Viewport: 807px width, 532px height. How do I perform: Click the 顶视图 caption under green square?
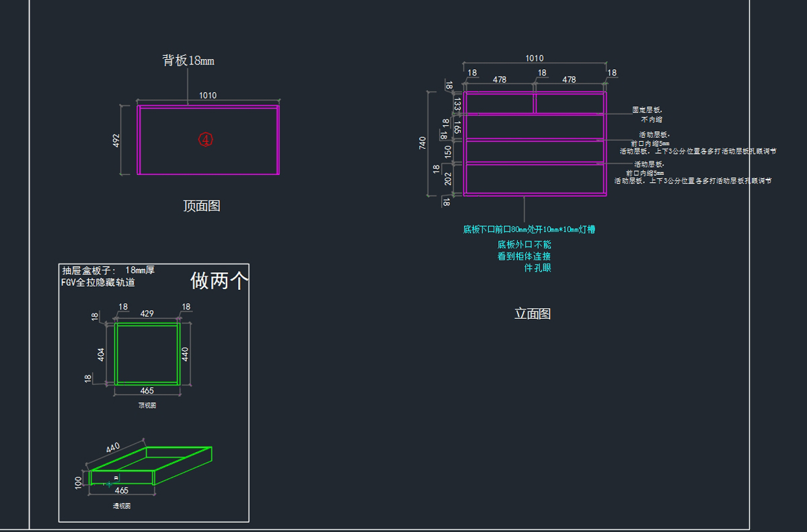147,406
